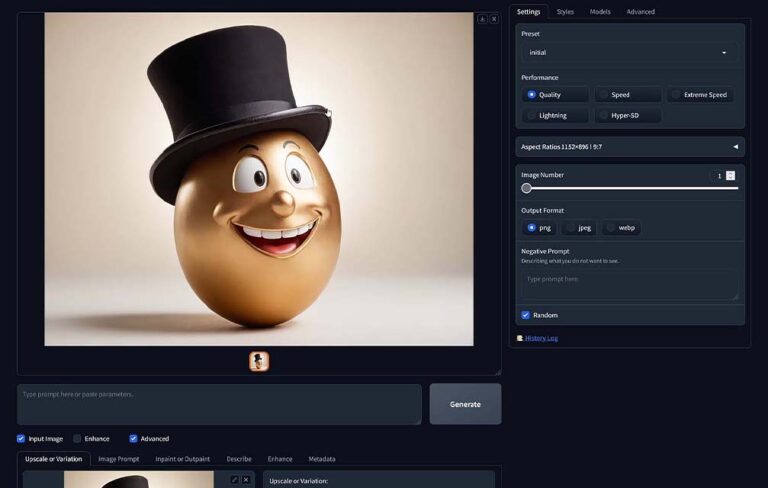Pick the Hyper-SD performance mode
The width and height of the screenshot is (768, 488).
pyautogui.click(x=627, y=115)
